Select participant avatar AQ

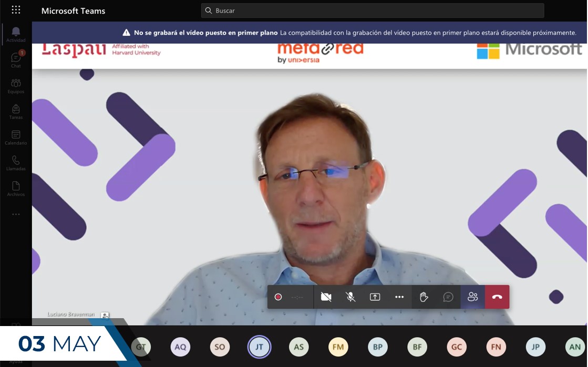(x=180, y=347)
